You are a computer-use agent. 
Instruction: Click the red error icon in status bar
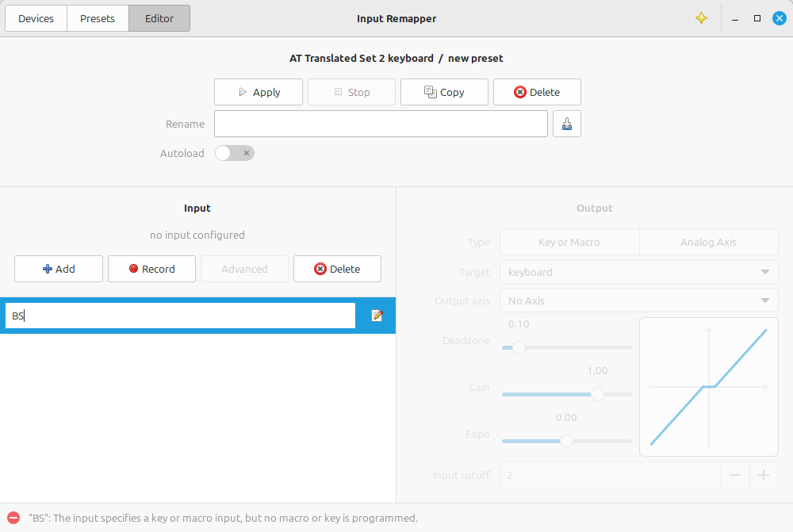13,518
